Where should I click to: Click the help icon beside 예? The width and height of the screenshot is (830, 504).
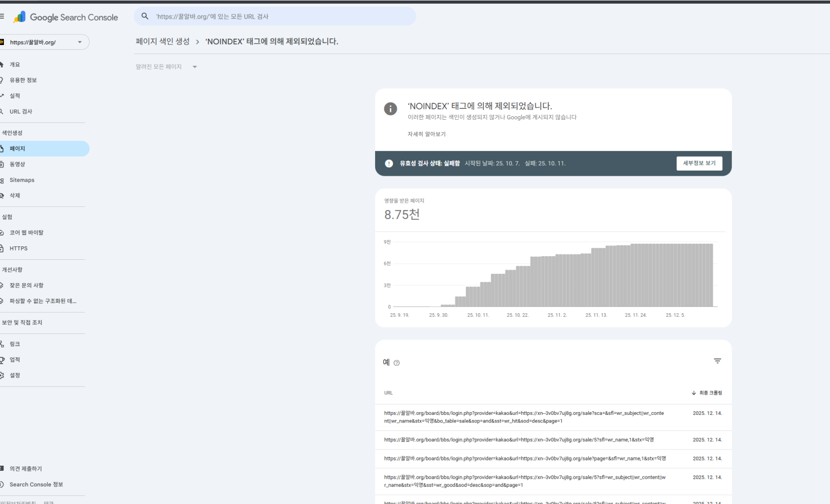[x=397, y=363]
